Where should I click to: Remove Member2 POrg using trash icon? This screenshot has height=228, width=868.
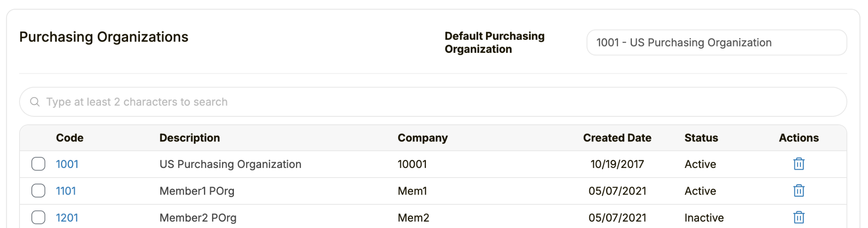tap(798, 217)
